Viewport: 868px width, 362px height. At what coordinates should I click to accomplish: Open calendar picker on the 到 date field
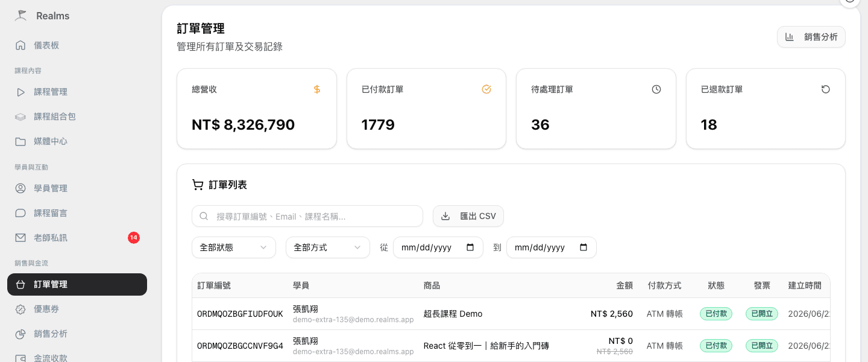[x=583, y=247]
